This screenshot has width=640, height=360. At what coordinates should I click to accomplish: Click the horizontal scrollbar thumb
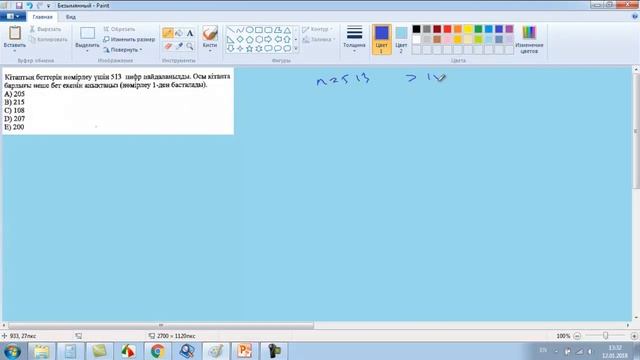coord(161,325)
